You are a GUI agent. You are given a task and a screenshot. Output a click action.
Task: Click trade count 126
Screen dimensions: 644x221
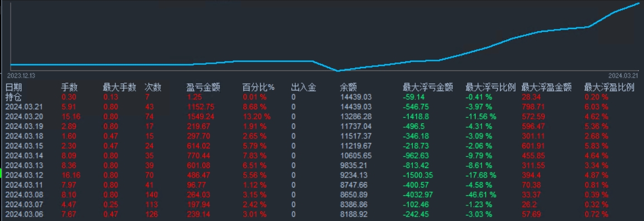point(151,214)
